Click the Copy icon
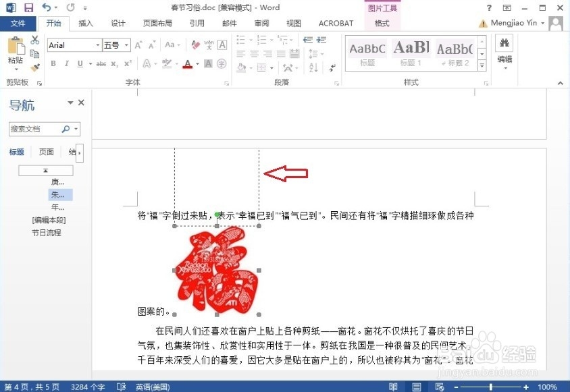Image resolution: width=570 pixels, height=392 pixels. tap(35, 54)
